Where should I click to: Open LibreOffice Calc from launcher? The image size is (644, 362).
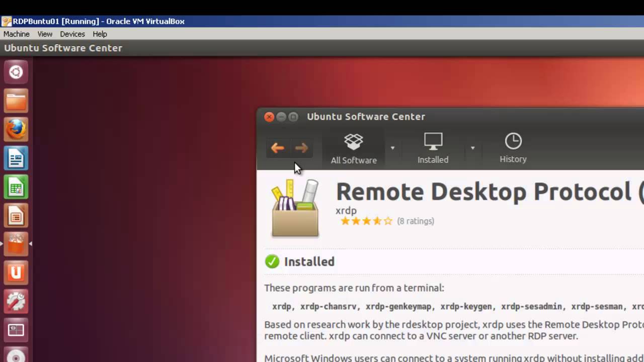(x=16, y=188)
